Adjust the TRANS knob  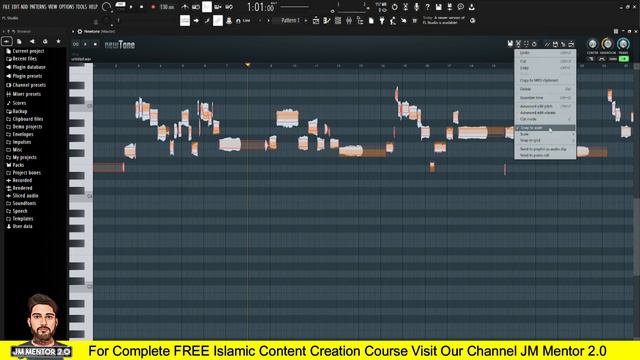coord(623,44)
